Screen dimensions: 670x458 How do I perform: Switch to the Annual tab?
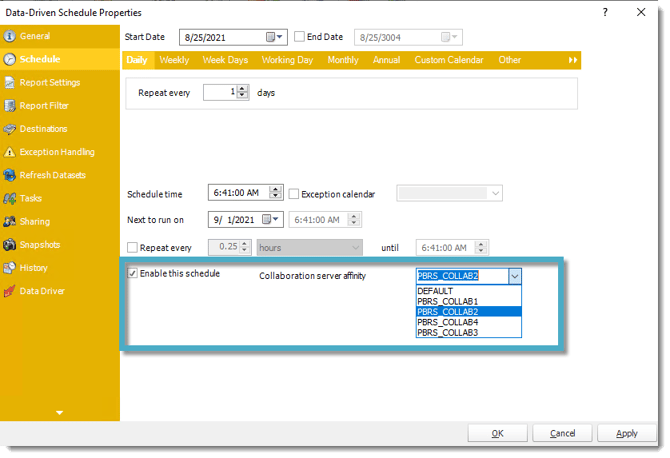pyautogui.click(x=386, y=60)
